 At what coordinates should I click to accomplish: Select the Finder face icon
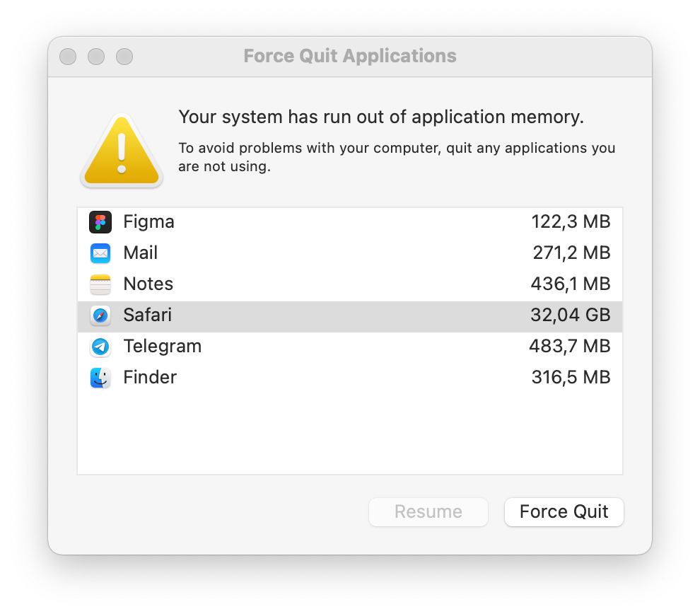[x=100, y=378]
